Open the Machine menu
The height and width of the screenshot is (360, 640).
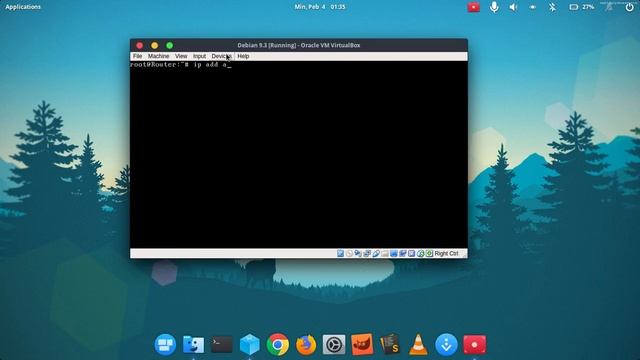pyautogui.click(x=158, y=56)
